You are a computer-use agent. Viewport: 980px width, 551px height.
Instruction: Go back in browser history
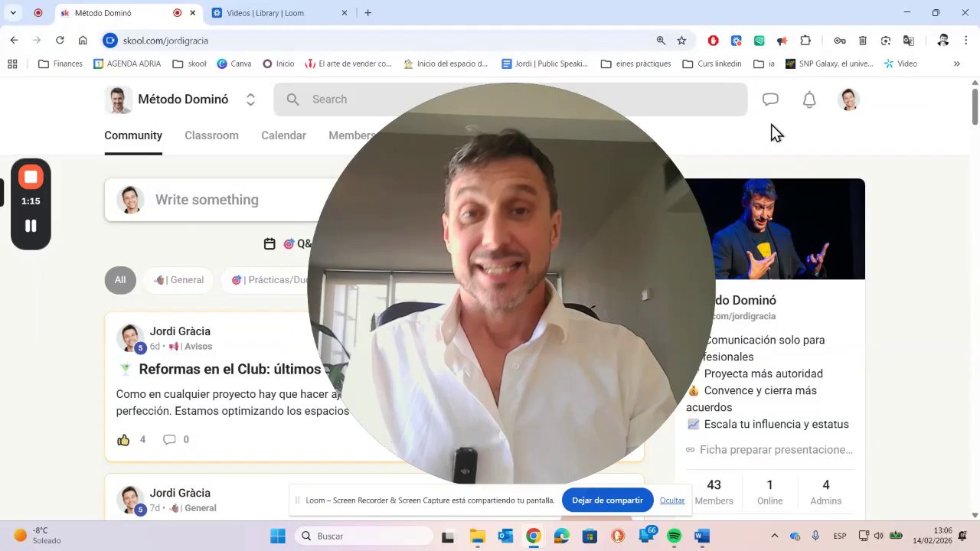click(x=14, y=41)
